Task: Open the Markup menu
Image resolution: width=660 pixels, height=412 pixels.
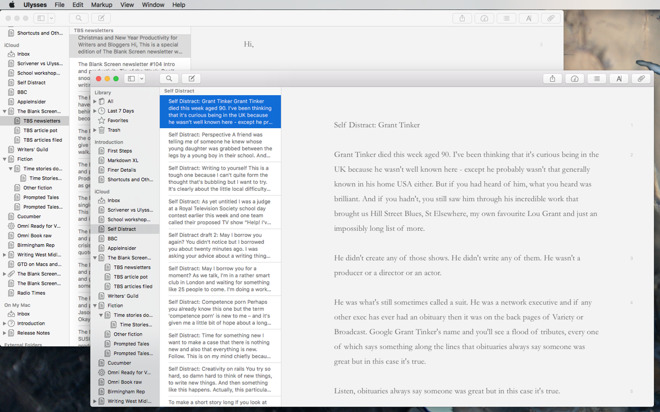Action: click(101, 5)
